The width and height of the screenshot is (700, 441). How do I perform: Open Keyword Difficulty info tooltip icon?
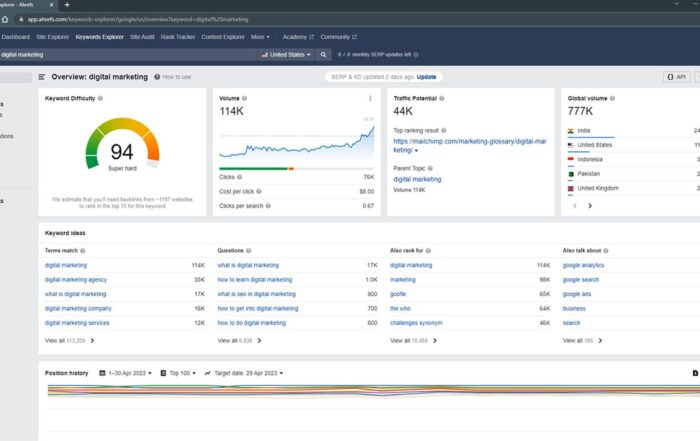click(x=100, y=98)
